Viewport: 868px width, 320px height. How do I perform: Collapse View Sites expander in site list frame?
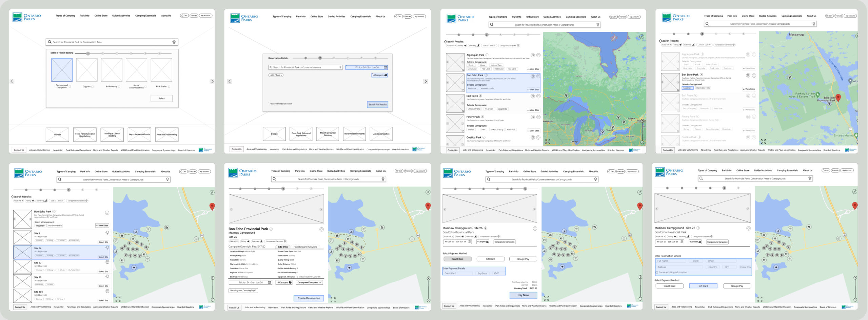(102, 226)
